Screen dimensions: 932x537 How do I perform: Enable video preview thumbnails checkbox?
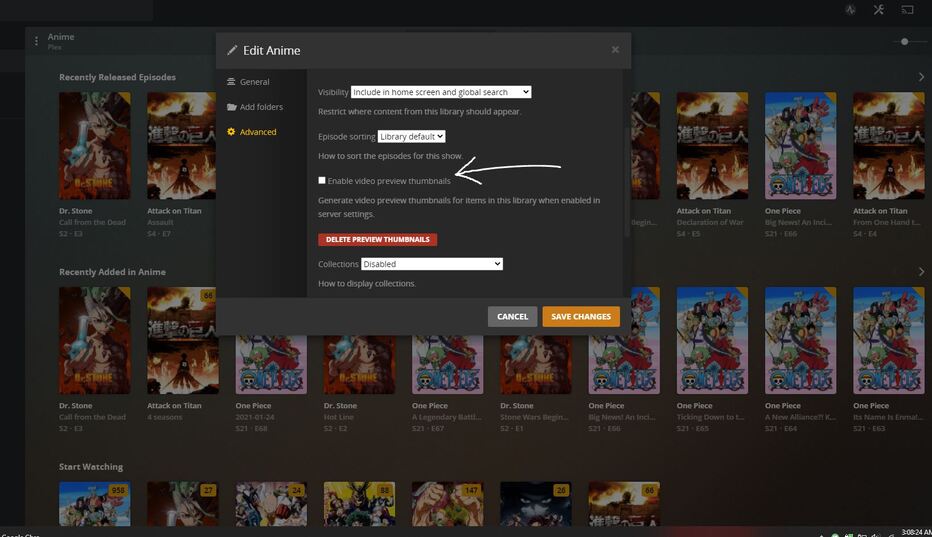coord(322,180)
